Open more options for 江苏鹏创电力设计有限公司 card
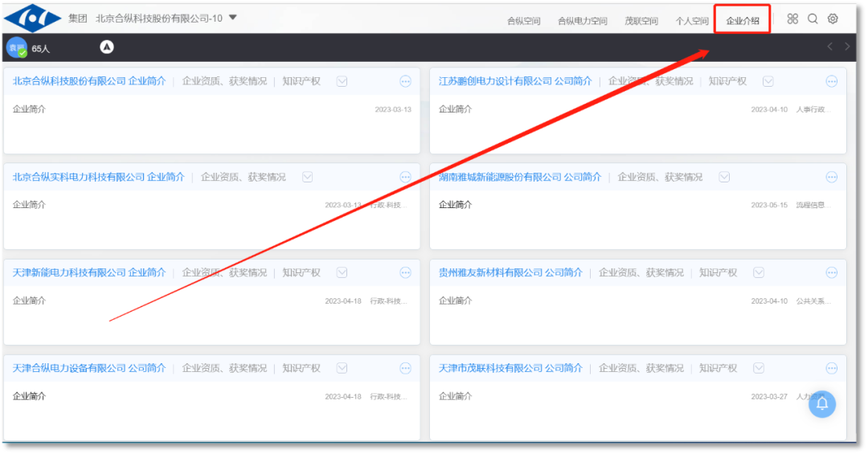Image resolution: width=868 pixels, height=454 pixels. click(x=832, y=81)
